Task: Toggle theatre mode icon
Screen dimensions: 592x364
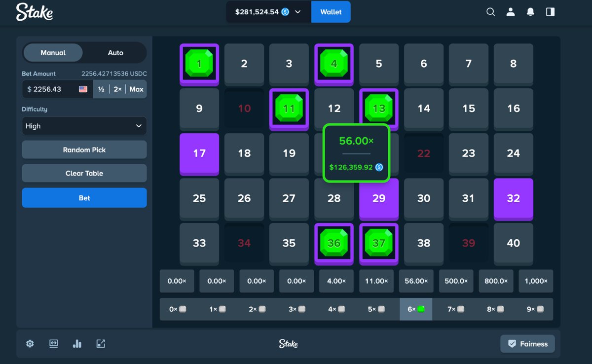Action: [x=54, y=344]
